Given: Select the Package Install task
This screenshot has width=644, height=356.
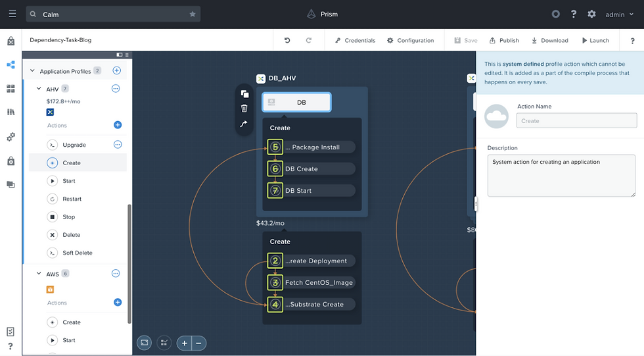Looking at the screenshot, I should pyautogui.click(x=311, y=147).
